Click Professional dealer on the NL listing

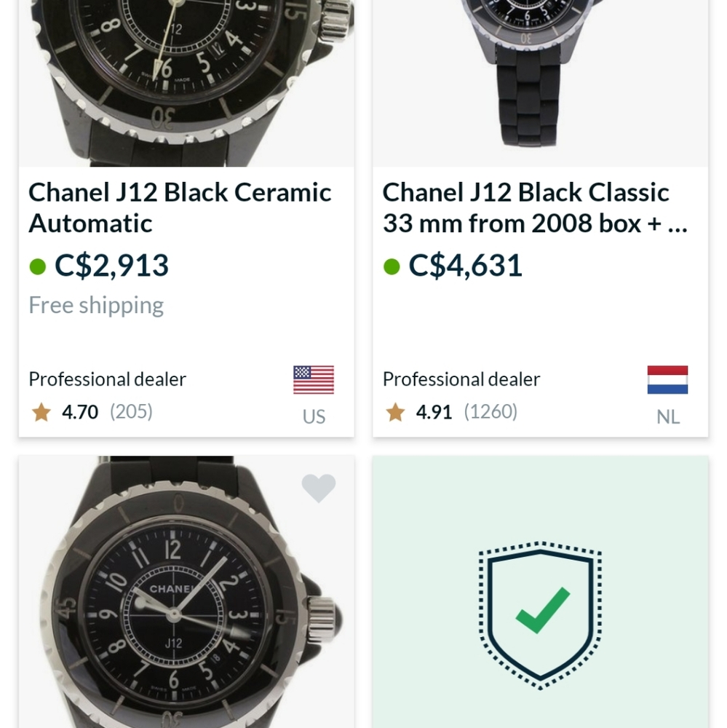pyautogui.click(x=461, y=379)
